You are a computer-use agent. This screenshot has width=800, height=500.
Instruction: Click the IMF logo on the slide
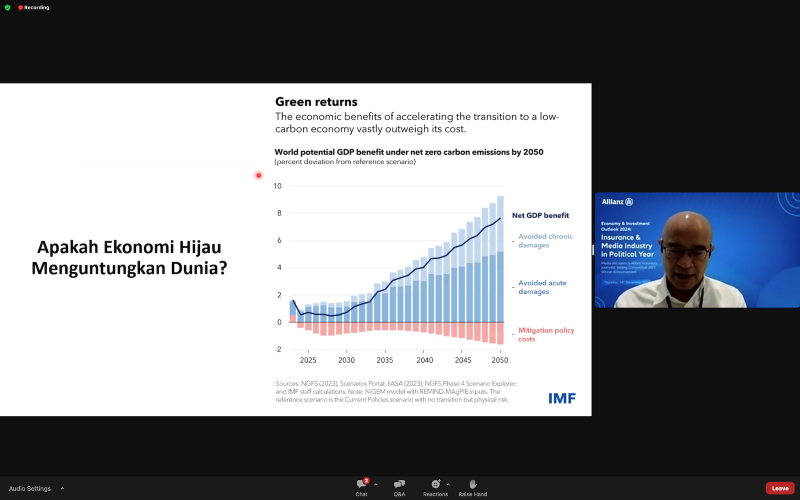click(x=562, y=398)
